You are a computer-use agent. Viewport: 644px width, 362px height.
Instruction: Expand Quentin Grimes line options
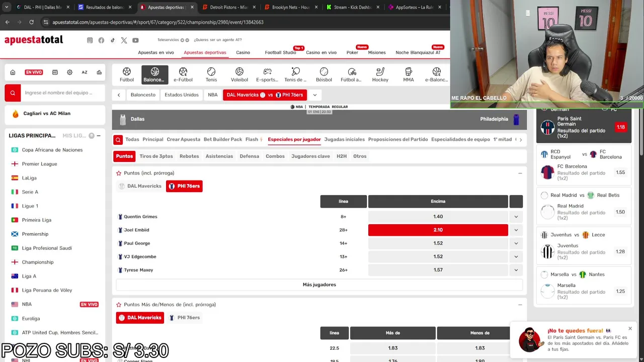pos(516,217)
